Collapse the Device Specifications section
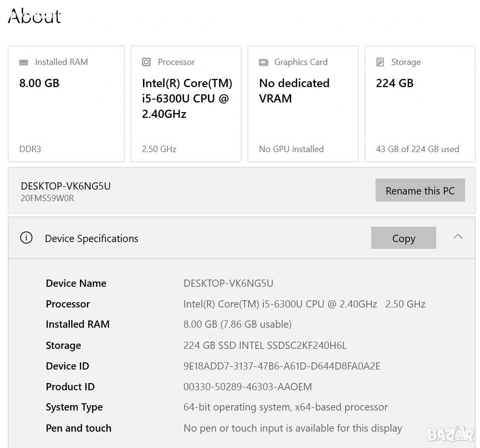 (x=458, y=237)
